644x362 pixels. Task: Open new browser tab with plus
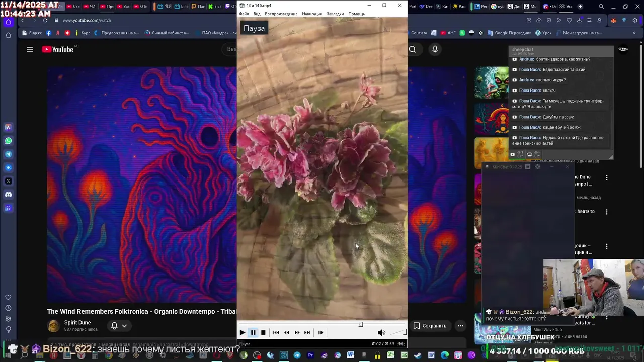(580, 7)
